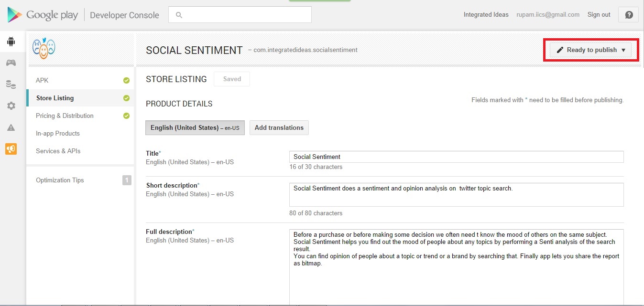Click 'Fields marked with * need to be filled' note
Image resolution: width=644 pixels, height=306 pixels.
(x=547, y=100)
